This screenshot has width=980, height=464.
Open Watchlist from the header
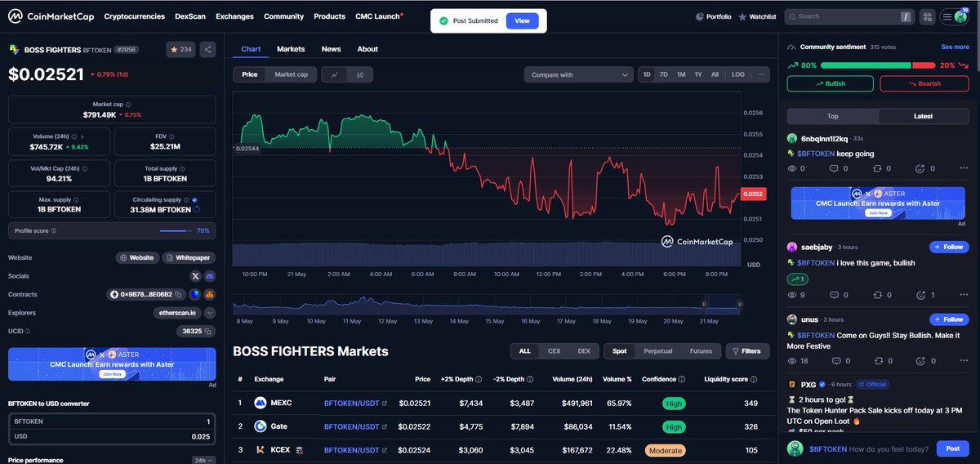pos(757,16)
